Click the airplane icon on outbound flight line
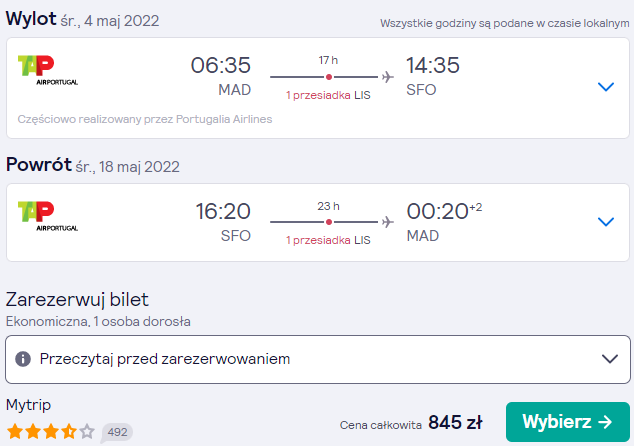 [x=387, y=76]
